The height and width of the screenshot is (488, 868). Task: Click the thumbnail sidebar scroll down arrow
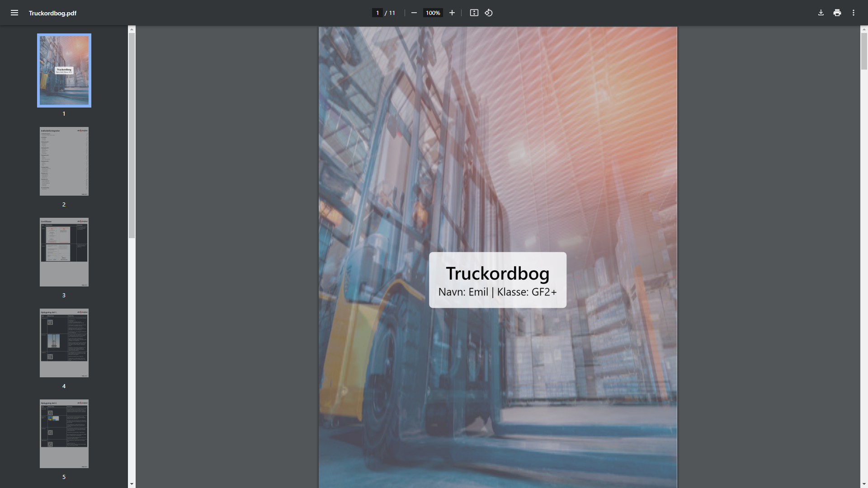point(132,484)
